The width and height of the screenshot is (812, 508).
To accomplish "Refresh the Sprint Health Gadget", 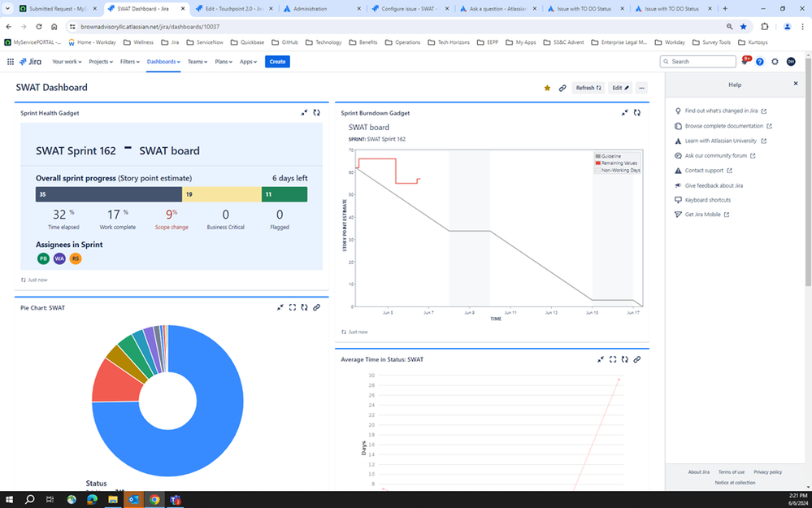I will pyautogui.click(x=316, y=113).
